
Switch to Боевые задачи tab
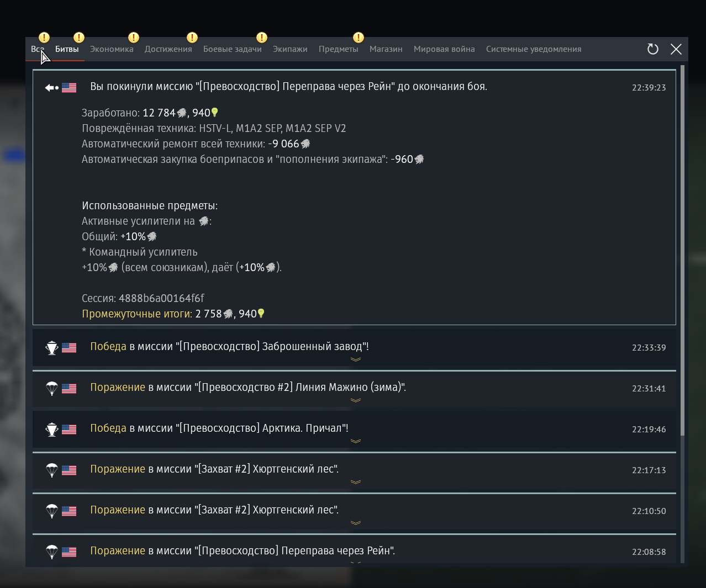233,49
